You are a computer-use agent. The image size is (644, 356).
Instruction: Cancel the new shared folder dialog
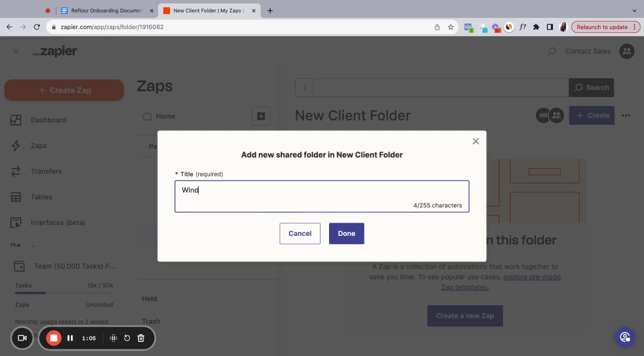click(300, 233)
